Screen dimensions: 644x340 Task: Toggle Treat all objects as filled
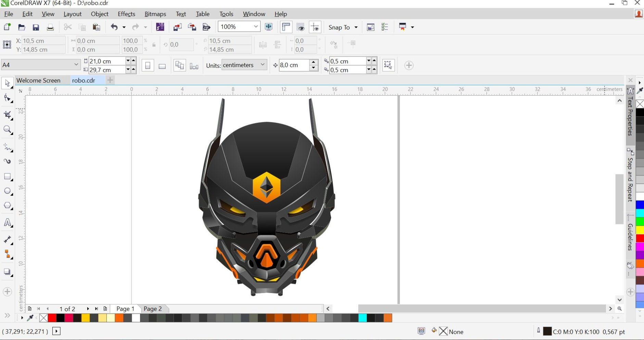click(388, 65)
